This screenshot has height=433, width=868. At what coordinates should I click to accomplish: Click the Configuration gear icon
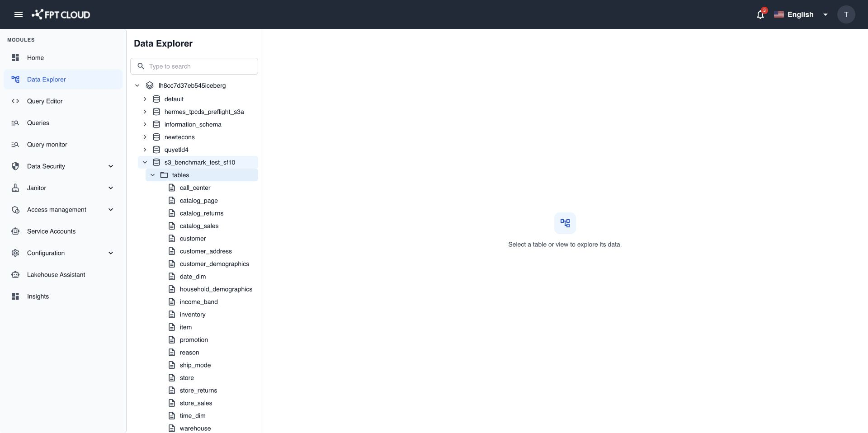(15, 253)
